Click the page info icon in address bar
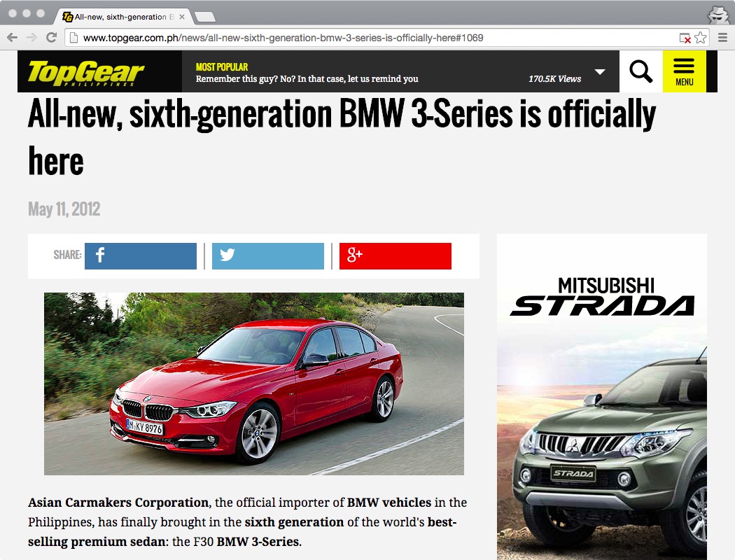Viewport: 735px width, 560px height. click(73, 38)
